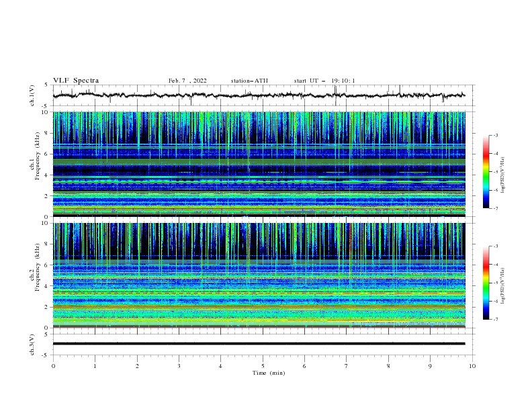Click the time-axis tick label "6"
Screen dimensions: 532x411
pyautogui.click(x=304, y=366)
